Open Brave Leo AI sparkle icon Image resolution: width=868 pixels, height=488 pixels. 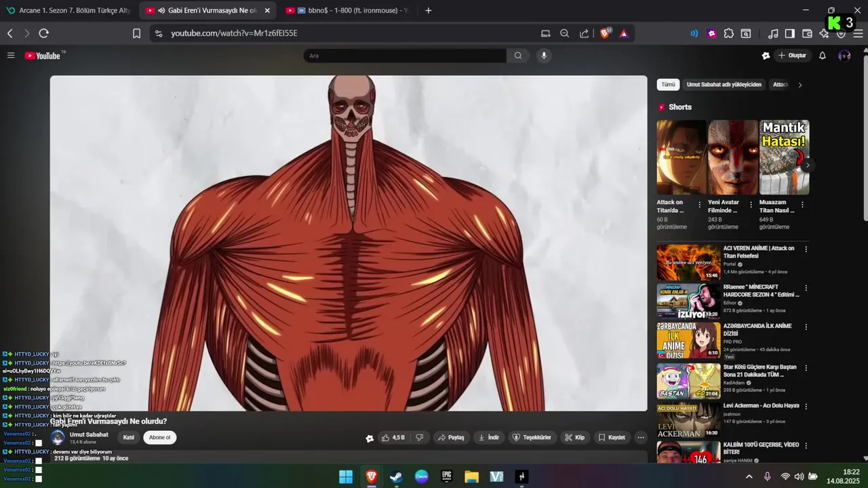click(x=824, y=33)
